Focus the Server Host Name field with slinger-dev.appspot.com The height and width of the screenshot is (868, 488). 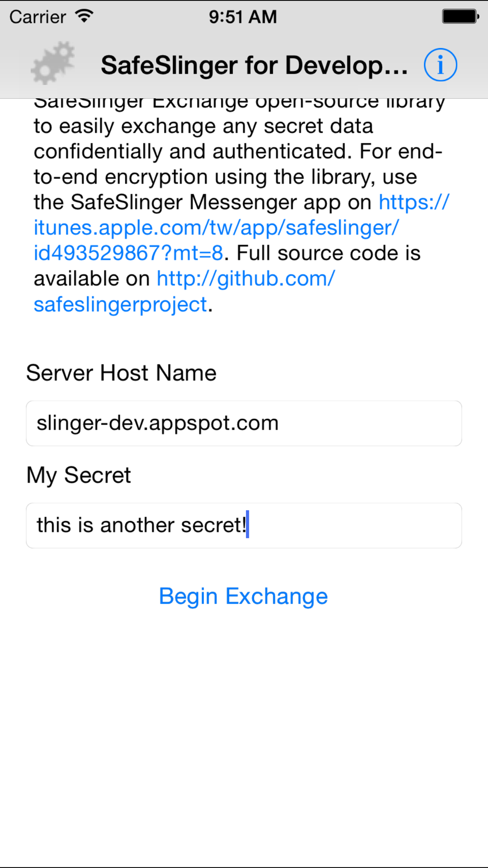point(244,423)
